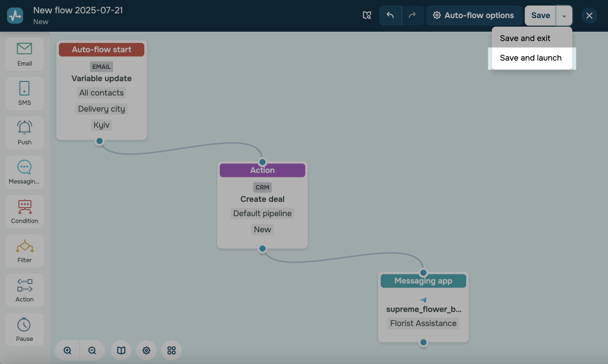Choose the Messaging app block
Screen dimensions: 608x364
point(24,172)
